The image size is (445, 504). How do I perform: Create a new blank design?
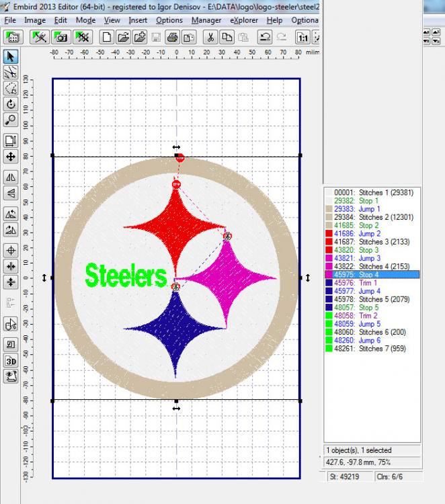(106, 37)
